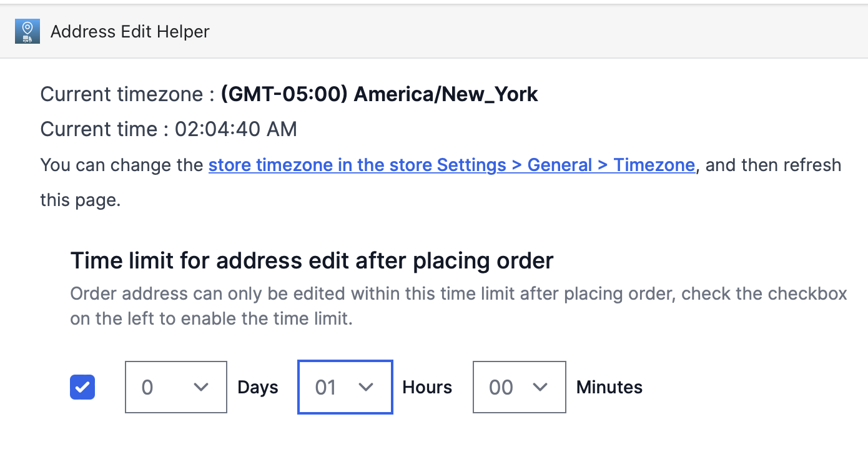Click the 'Current time :' label
Screen dimensions: 868x467
point(105,129)
